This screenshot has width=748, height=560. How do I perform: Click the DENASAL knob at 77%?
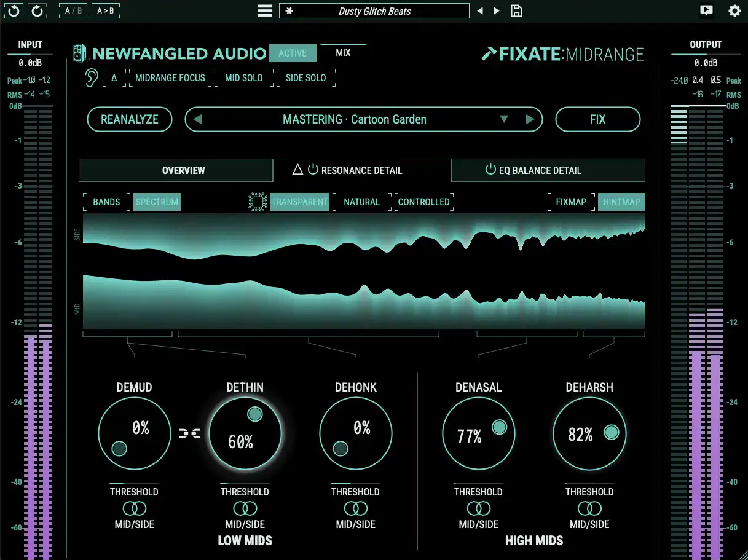coord(479,433)
